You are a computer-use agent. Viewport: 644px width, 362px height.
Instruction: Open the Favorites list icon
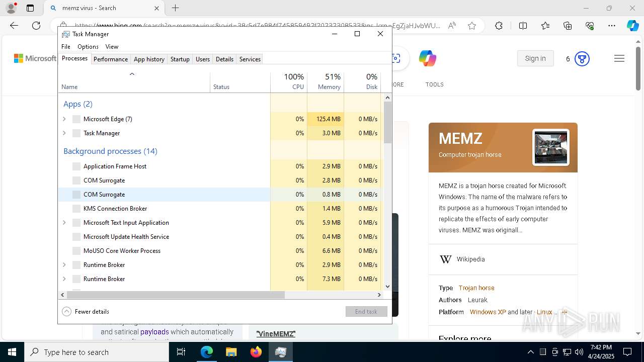click(545, 26)
